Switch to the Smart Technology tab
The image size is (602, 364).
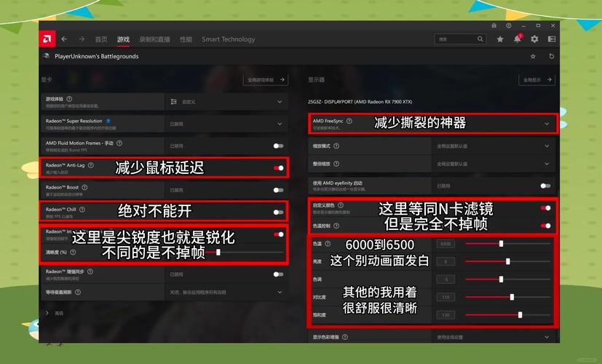229,39
